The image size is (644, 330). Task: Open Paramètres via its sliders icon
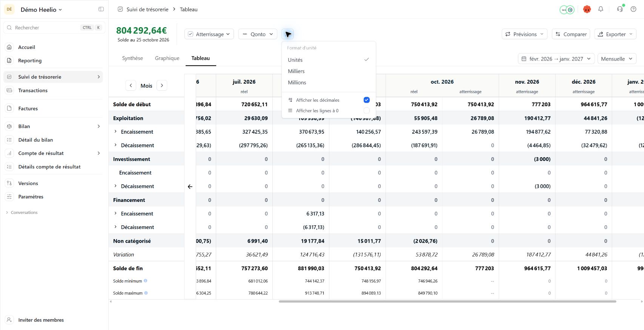click(9, 197)
